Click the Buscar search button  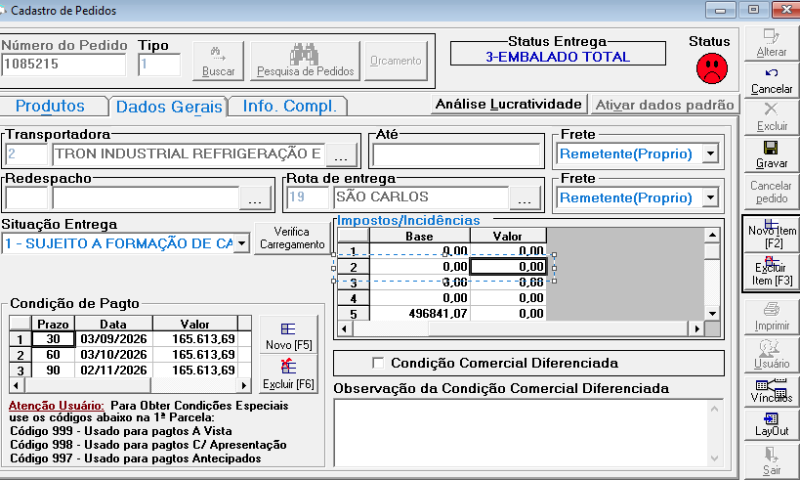(218, 61)
